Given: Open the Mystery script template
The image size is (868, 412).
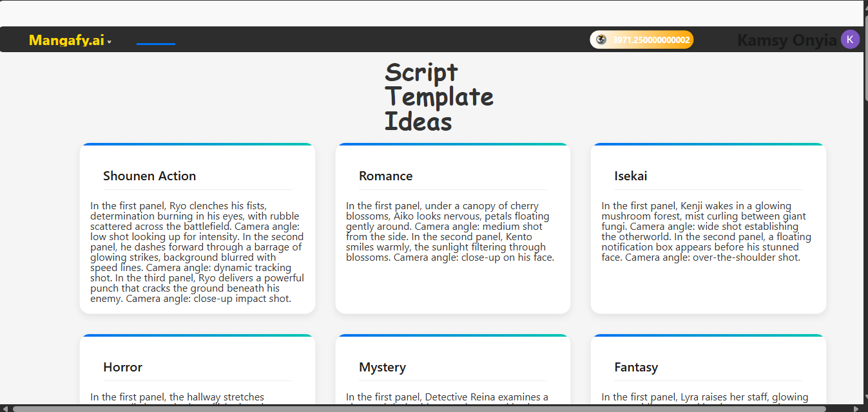Looking at the screenshot, I should [x=452, y=372].
